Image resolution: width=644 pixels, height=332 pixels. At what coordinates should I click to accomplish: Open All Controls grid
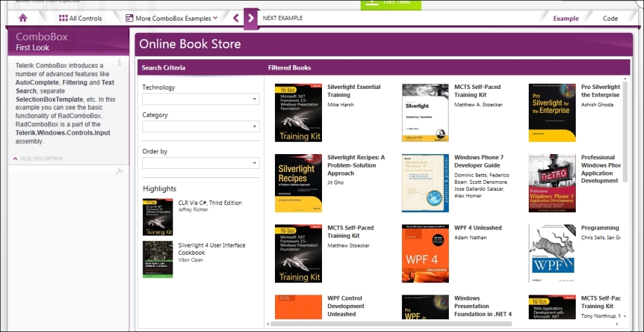pos(80,18)
